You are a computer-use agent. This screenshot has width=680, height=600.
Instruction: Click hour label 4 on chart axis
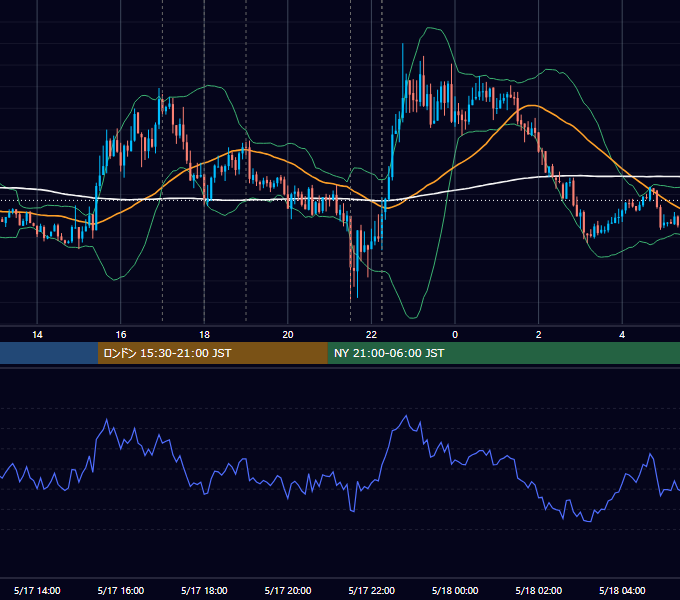(x=622, y=335)
